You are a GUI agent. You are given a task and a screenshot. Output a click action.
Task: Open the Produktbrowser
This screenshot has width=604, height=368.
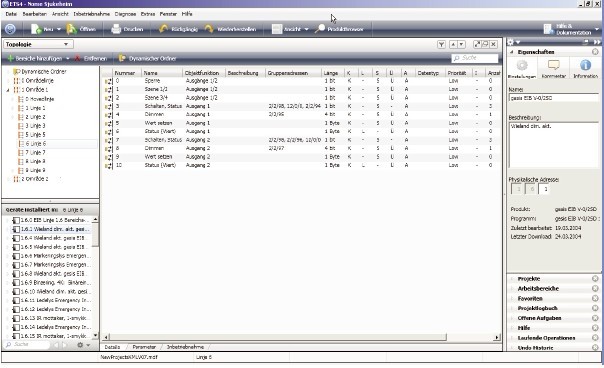click(x=339, y=29)
